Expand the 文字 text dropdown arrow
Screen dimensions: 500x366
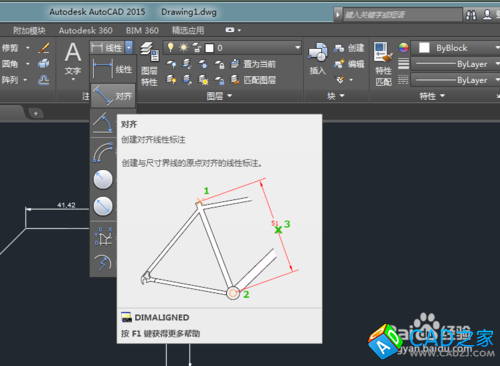coord(73,79)
